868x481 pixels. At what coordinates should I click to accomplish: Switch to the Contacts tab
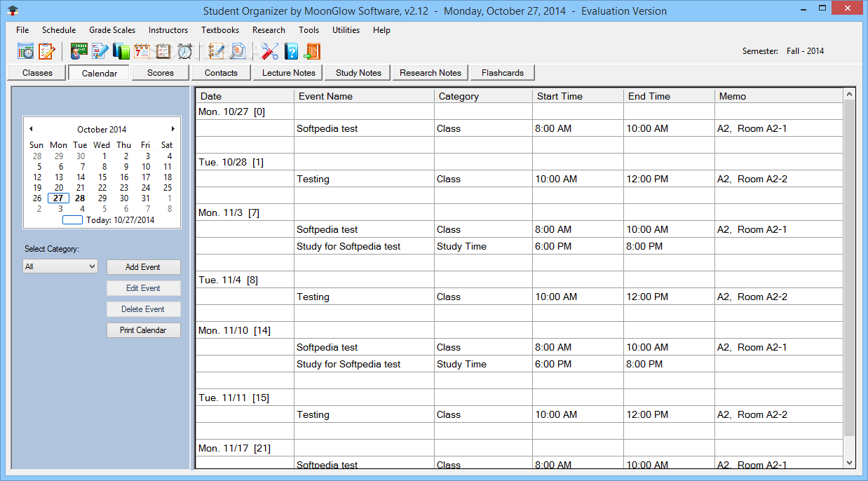(222, 72)
